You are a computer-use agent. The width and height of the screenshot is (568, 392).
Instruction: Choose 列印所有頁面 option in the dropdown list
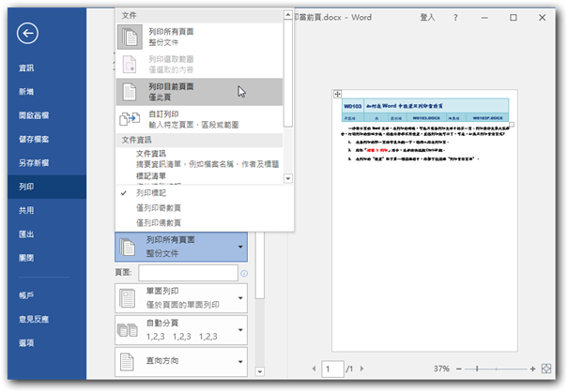pyautogui.click(x=199, y=37)
